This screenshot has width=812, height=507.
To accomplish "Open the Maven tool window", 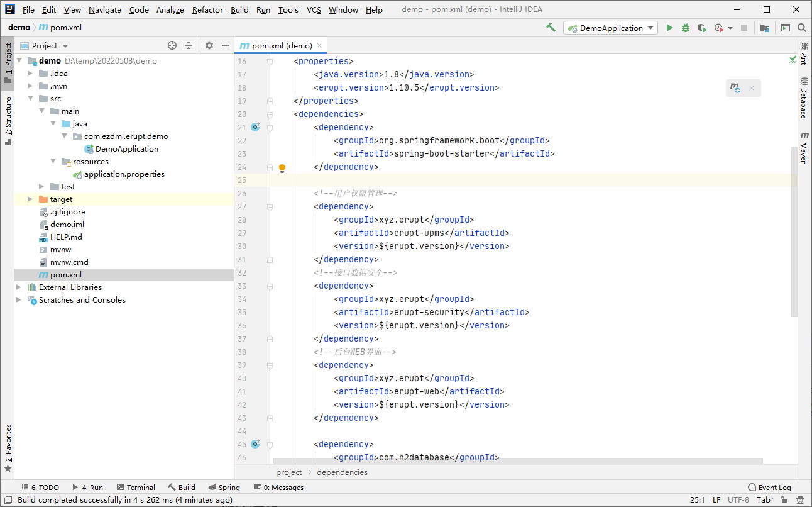I will coord(804,148).
